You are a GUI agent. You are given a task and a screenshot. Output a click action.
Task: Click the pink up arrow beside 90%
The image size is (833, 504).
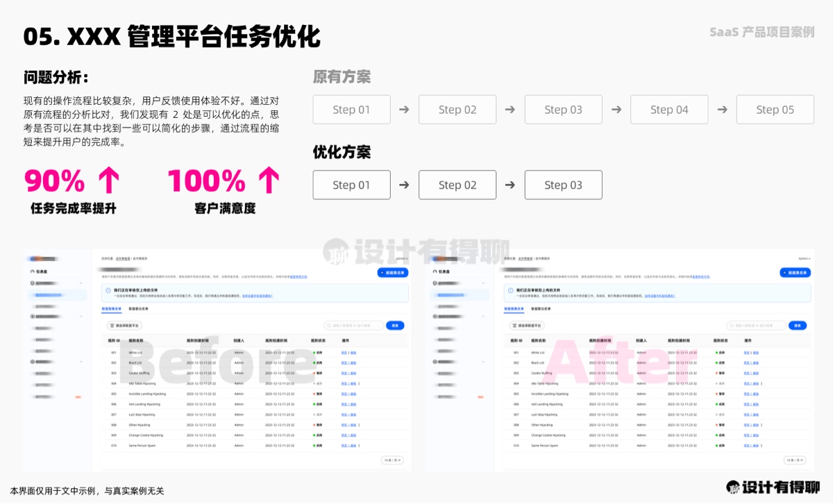(108, 180)
